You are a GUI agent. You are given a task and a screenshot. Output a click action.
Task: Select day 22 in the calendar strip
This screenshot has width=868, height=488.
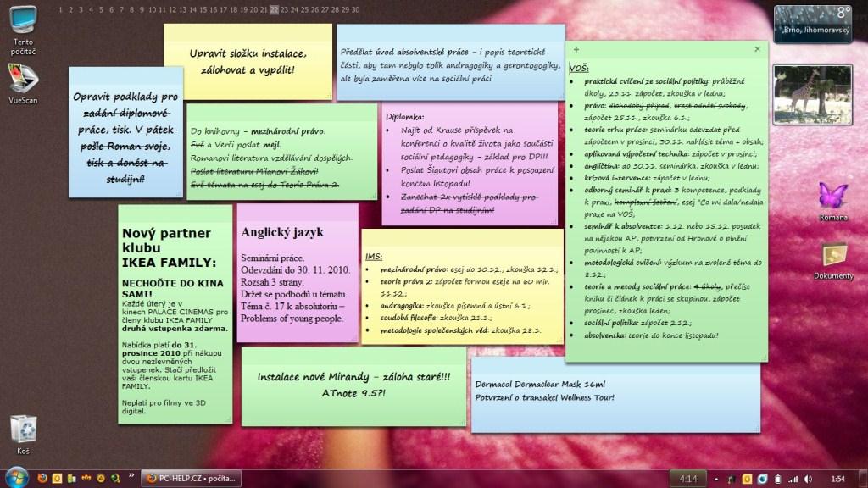click(274, 10)
